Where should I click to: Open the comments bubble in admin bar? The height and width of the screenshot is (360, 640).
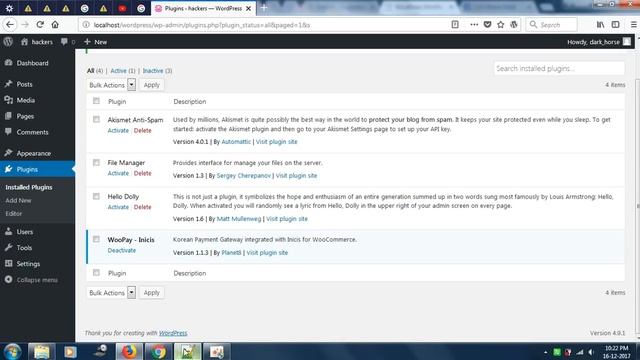(x=68, y=42)
